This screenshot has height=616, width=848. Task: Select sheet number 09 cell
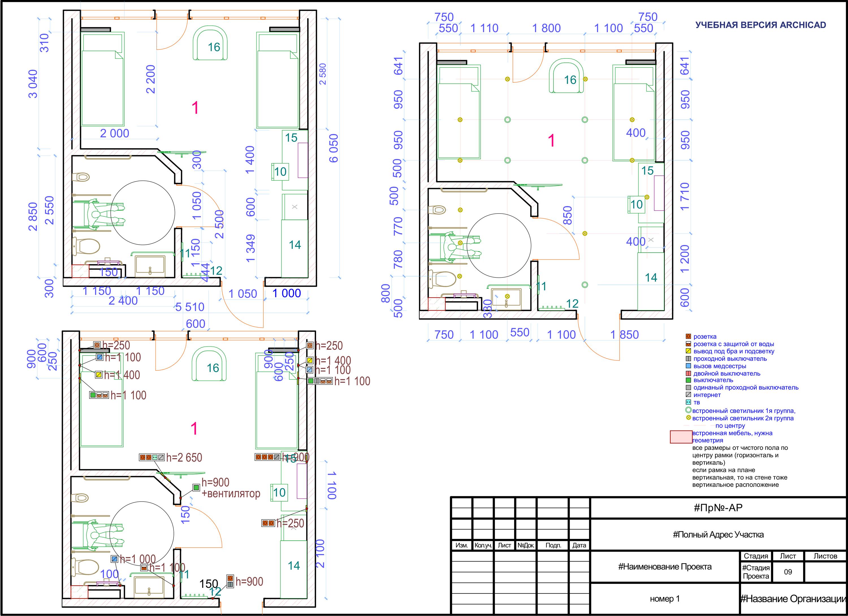[788, 572]
